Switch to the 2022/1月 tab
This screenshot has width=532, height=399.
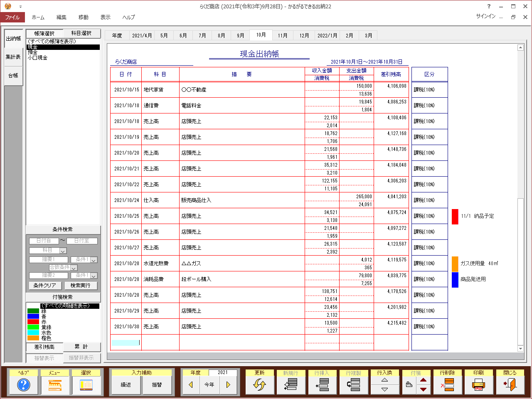tap(328, 36)
